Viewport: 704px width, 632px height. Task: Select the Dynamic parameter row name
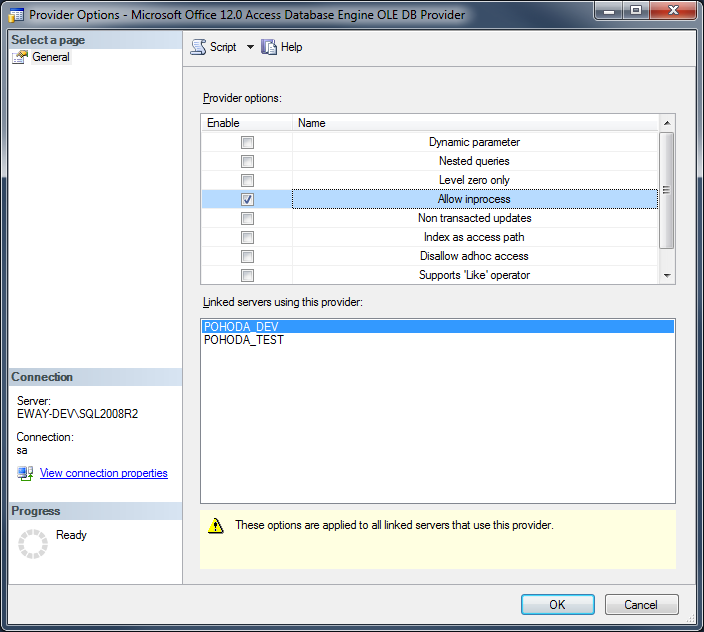[x=475, y=142]
